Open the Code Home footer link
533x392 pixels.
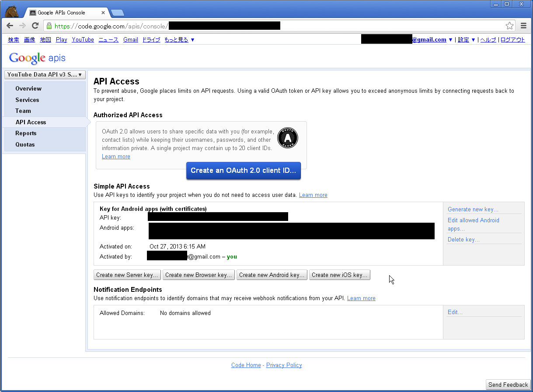tap(246, 365)
